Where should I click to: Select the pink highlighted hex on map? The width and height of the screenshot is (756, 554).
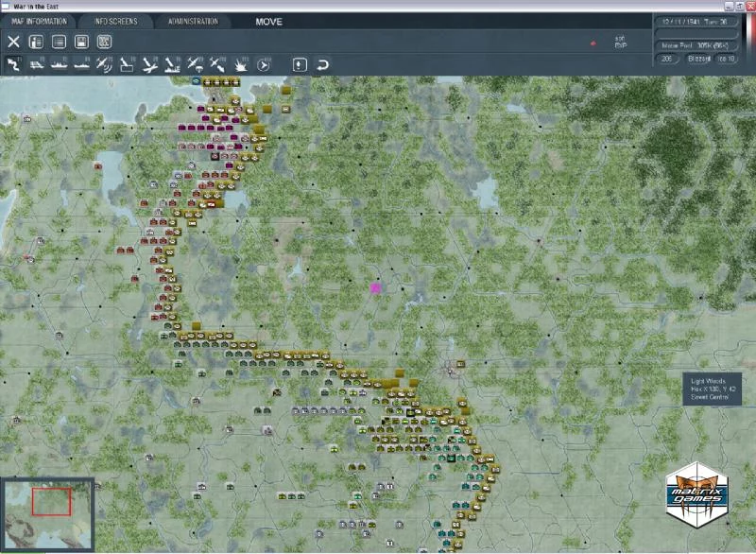(375, 288)
